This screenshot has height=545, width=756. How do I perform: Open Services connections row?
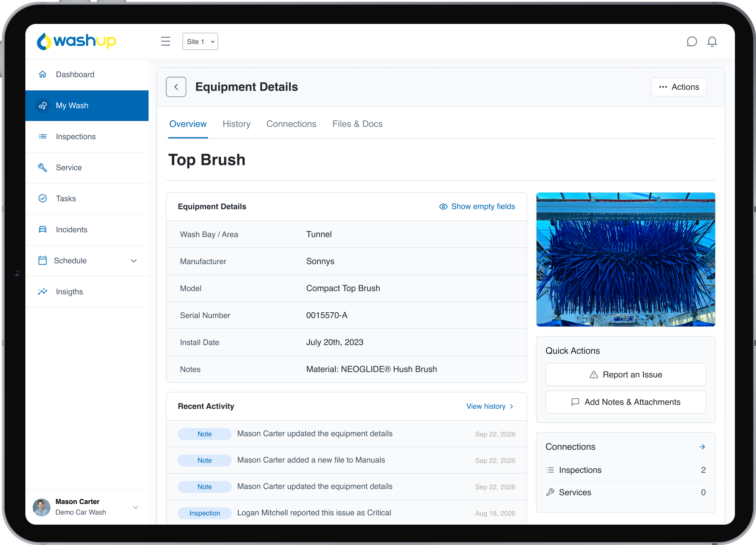coord(626,493)
